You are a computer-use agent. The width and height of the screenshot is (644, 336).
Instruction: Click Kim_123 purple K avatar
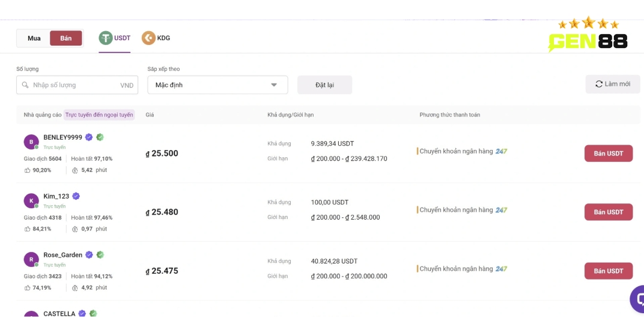tap(31, 200)
